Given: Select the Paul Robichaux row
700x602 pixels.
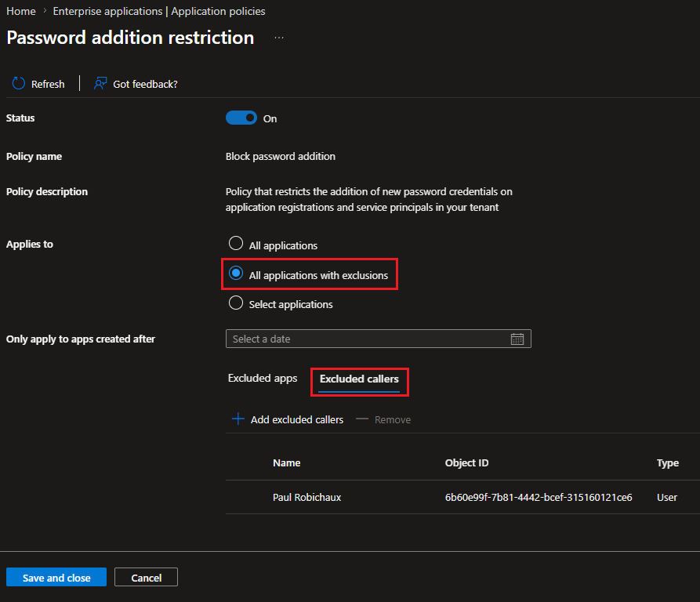Looking at the screenshot, I should [x=462, y=497].
